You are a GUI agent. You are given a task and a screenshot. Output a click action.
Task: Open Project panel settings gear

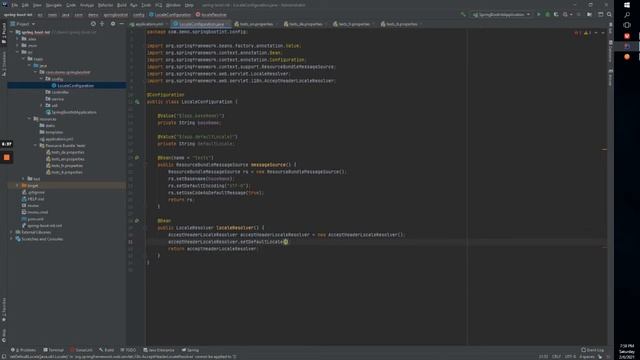[113, 24]
